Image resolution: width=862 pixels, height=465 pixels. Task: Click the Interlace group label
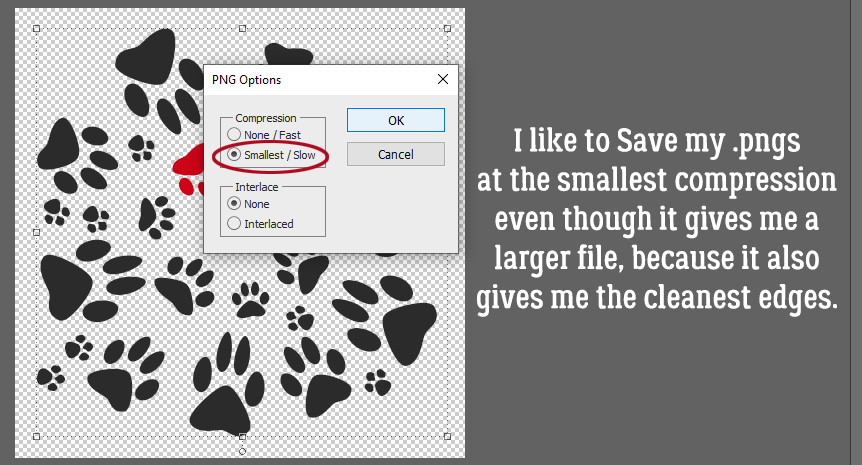click(x=257, y=187)
